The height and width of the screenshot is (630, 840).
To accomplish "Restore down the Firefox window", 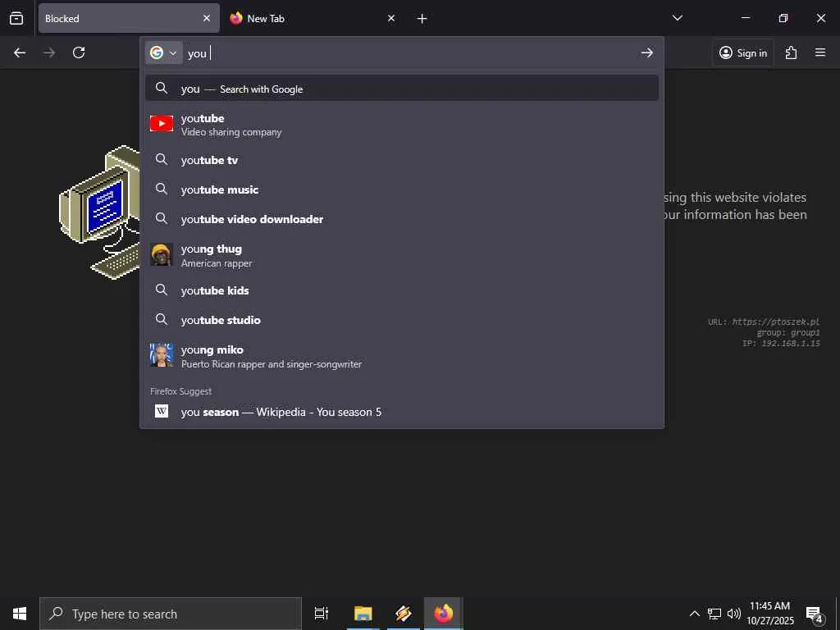I will pyautogui.click(x=783, y=18).
